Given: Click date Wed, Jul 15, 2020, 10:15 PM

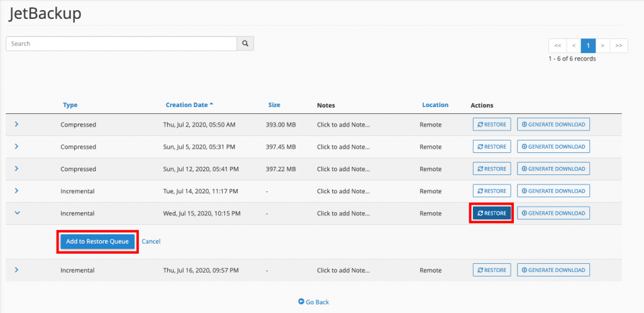Looking at the screenshot, I should pyautogui.click(x=202, y=213).
